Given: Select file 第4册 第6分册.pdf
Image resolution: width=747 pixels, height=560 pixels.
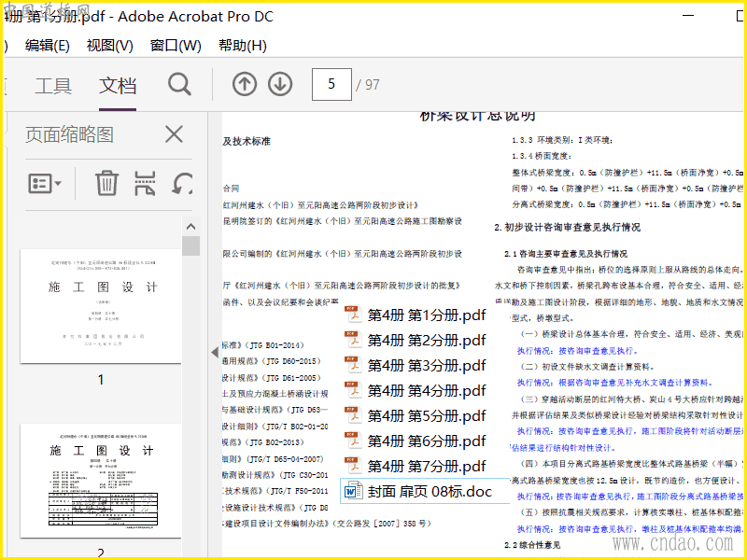Looking at the screenshot, I should click(415, 441).
